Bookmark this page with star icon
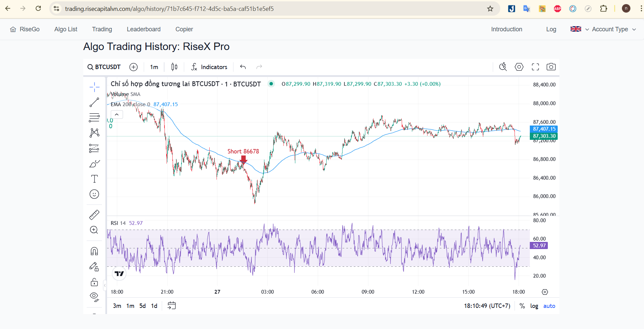This screenshot has height=329, width=644. tap(490, 9)
